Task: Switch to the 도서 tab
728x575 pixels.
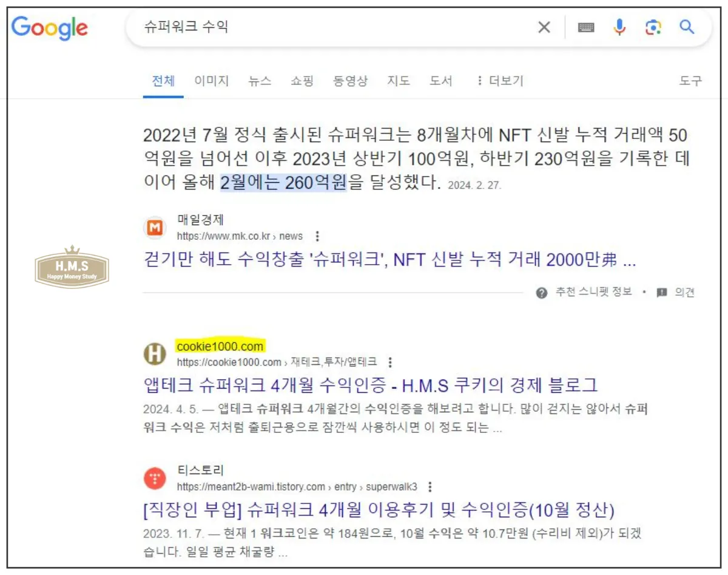Action: (441, 81)
